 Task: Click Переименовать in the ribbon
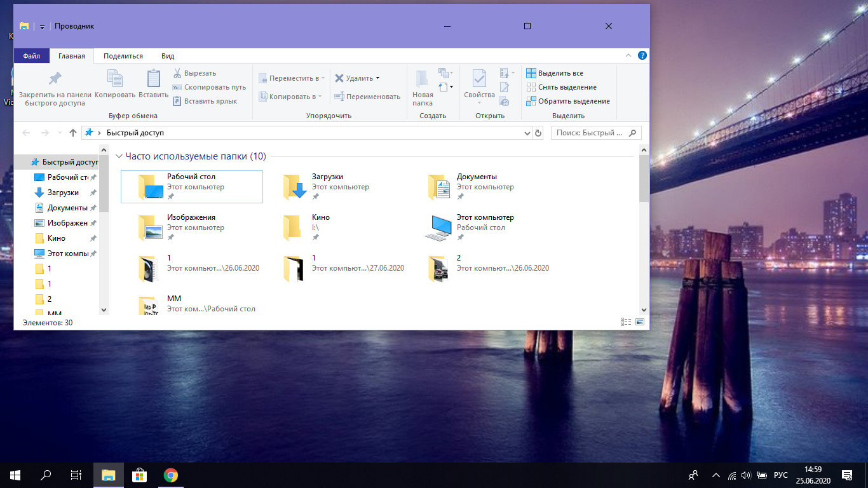point(367,97)
